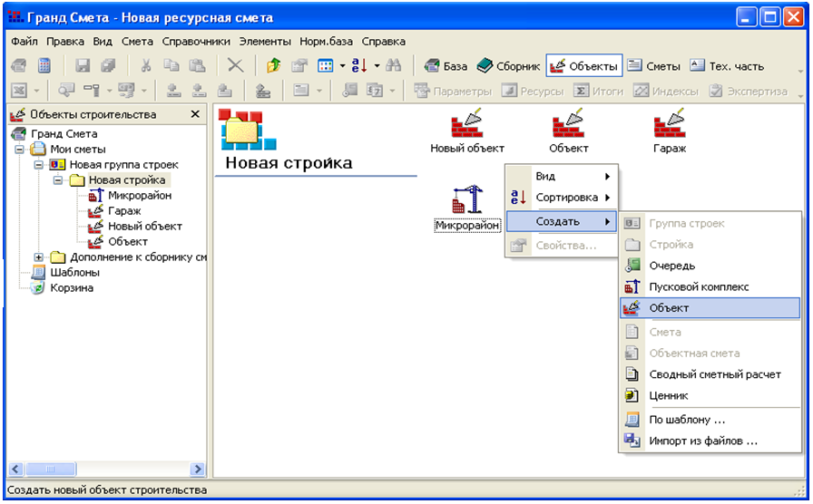Image resolution: width=813 pixels, height=504 pixels.
Task: Open the Элементы menu
Action: 265,42
